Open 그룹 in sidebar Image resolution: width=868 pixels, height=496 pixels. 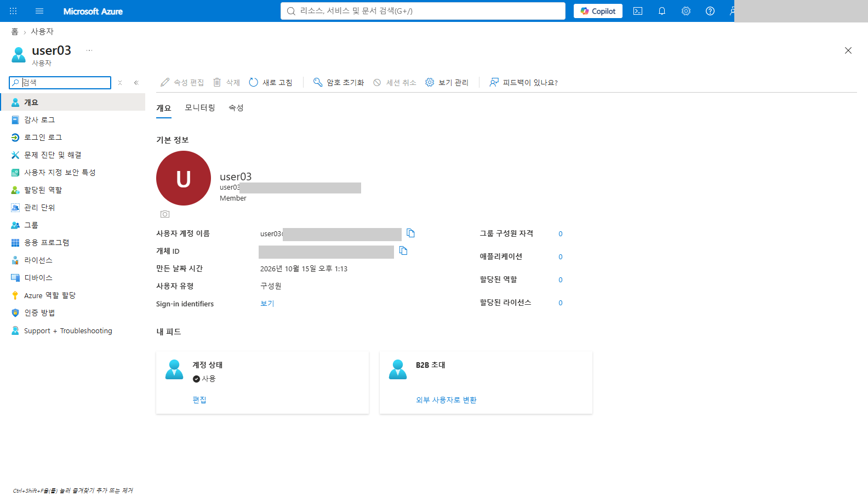click(72, 225)
